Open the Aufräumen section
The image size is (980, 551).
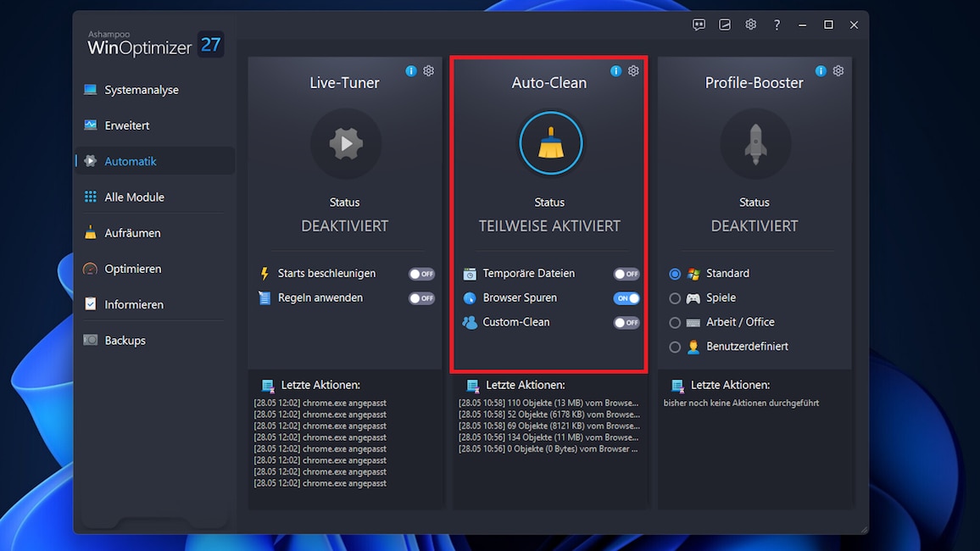155,233
